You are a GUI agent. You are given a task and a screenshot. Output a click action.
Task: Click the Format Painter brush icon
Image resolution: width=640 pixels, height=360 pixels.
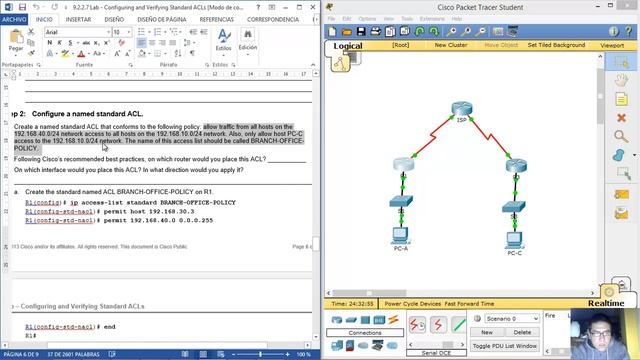click(31, 53)
